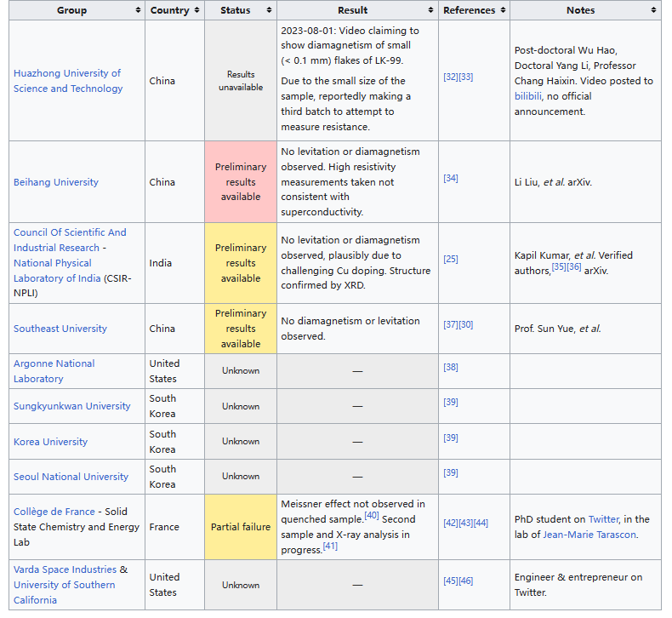Click the "India" country cell
This screenshot has width=672, height=618.
[175, 263]
